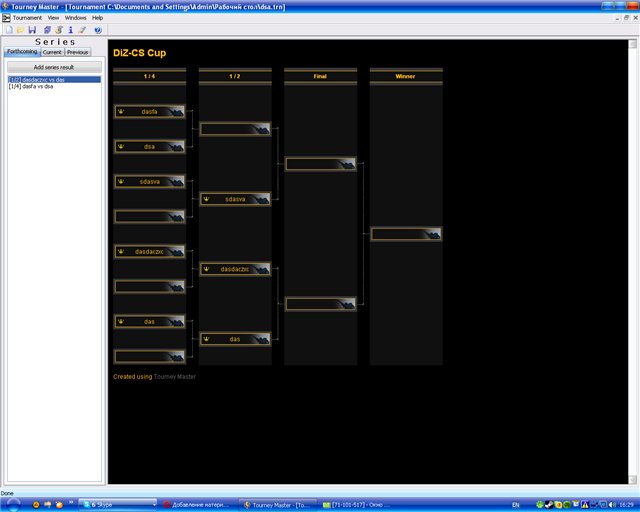Screen dimensions: 640x512
Task: Switch to the Current series tab
Action: (51, 52)
